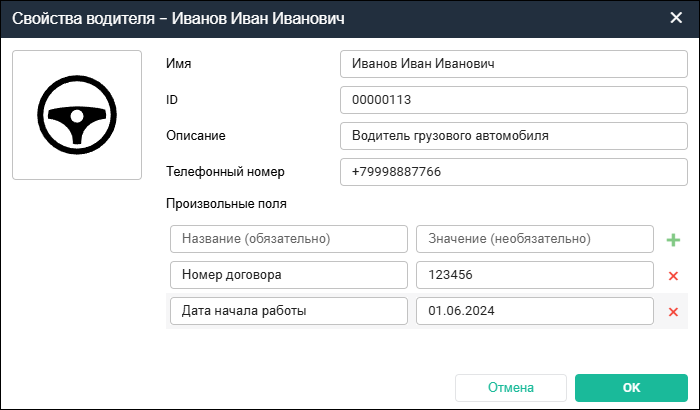The height and width of the screenshot is (410, 700).
Task: Edit the Дата начала работы name field
Action: [x=289, y=311]
